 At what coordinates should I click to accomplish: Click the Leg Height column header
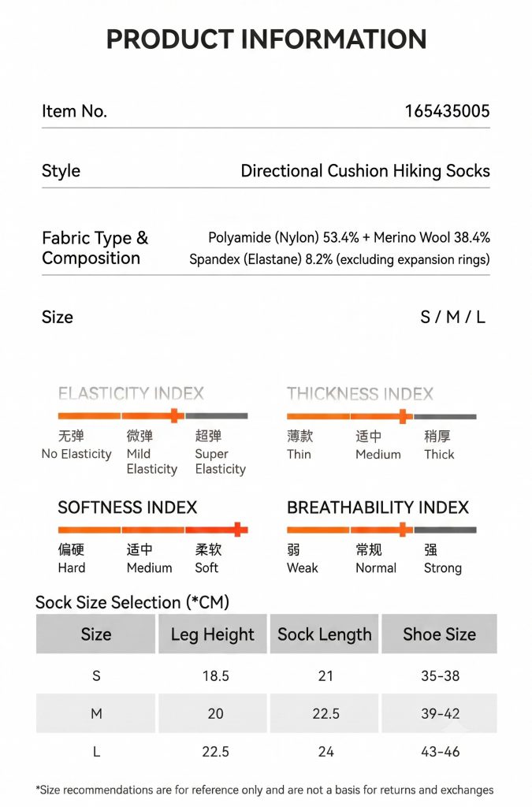213,634
